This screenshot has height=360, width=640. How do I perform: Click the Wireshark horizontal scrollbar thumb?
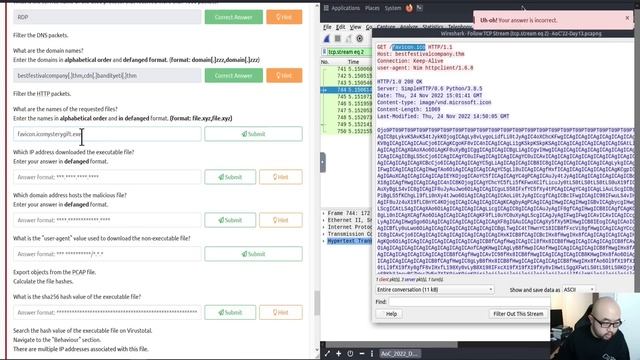tap(391, 345)
